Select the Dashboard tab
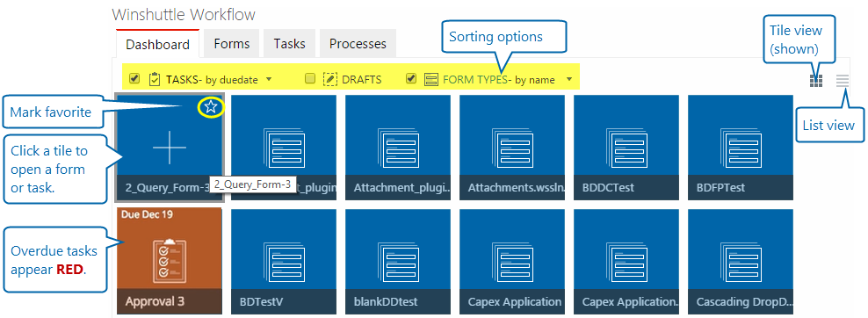This screenshot has width=868, height=318. click(158, 44)
